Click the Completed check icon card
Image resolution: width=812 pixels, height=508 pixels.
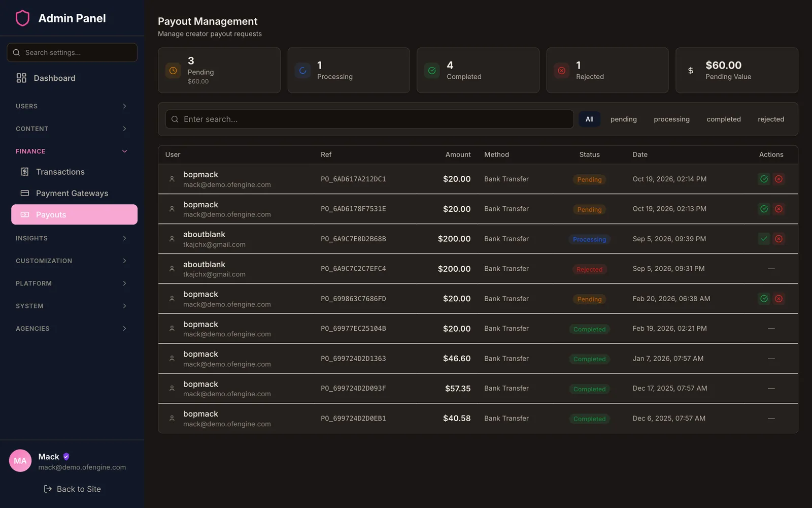pyautogui.click(x=432, y=71)
